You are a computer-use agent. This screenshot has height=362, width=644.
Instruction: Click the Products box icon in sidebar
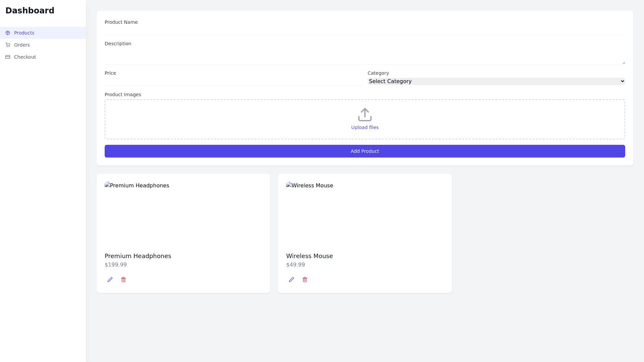pos(8,33)
